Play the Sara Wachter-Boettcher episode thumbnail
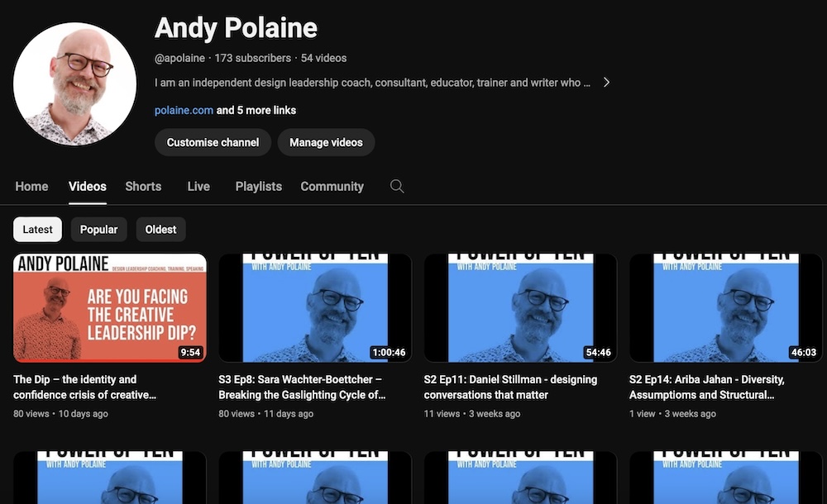The height and width of the screenshot is (504, 827). click(x=315, y=308)
